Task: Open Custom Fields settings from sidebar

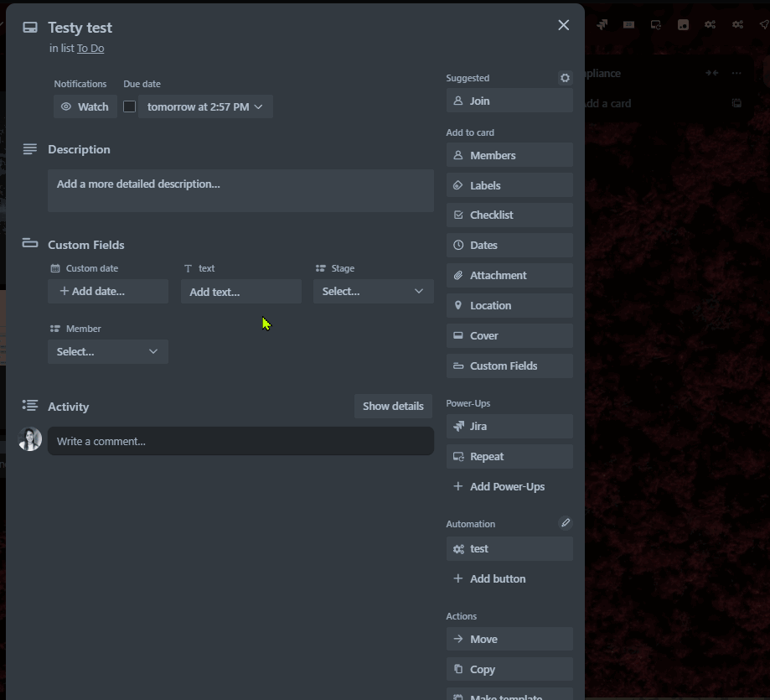Action: coord(509,366)
